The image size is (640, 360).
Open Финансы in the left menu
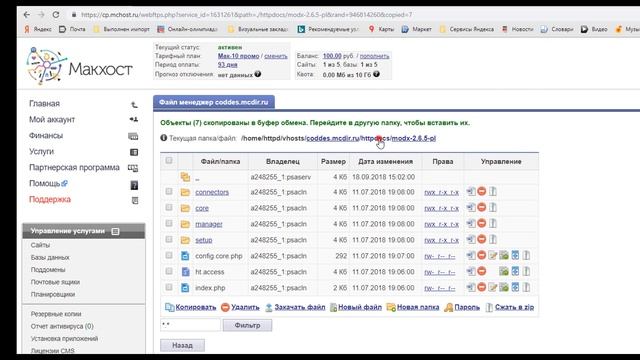46,136
